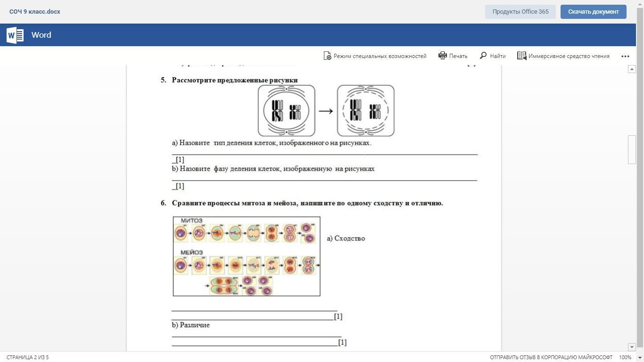644x362 pixels.
Task: Click the a) Сходство text
Action: [x=346, y=239]
